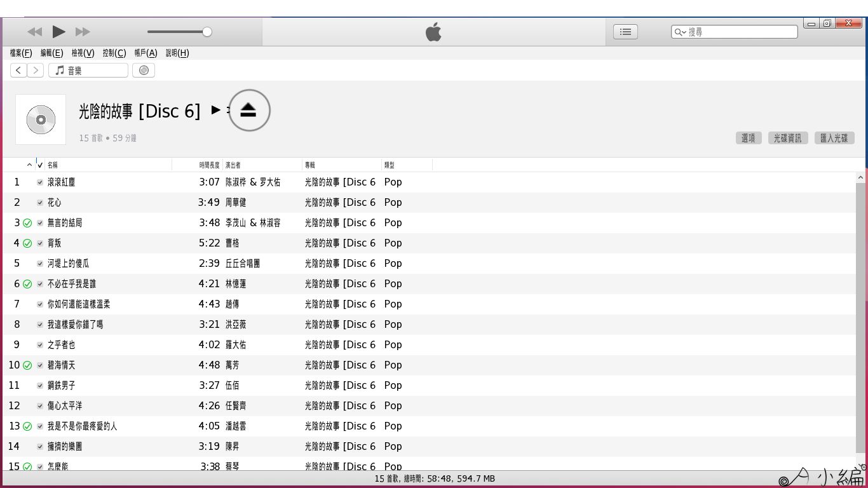This screenshot has height=488, width=868.
Task: Toggle the checkbox for 河堤上的傻瓜
Action: click(x=40, y=264)
